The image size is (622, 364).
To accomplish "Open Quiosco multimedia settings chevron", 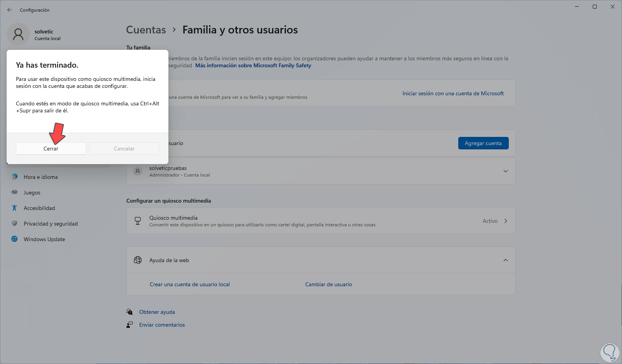I will point(505,221).
